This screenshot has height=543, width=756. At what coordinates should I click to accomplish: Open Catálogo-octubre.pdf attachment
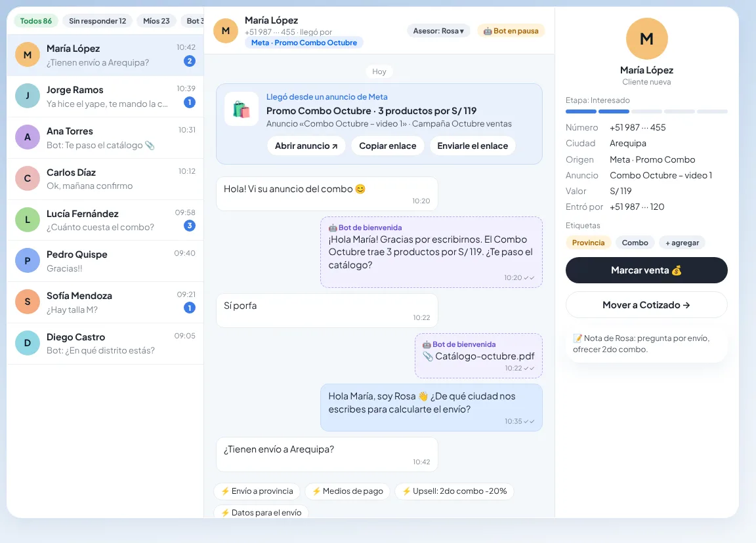click(x=479, y=356)
